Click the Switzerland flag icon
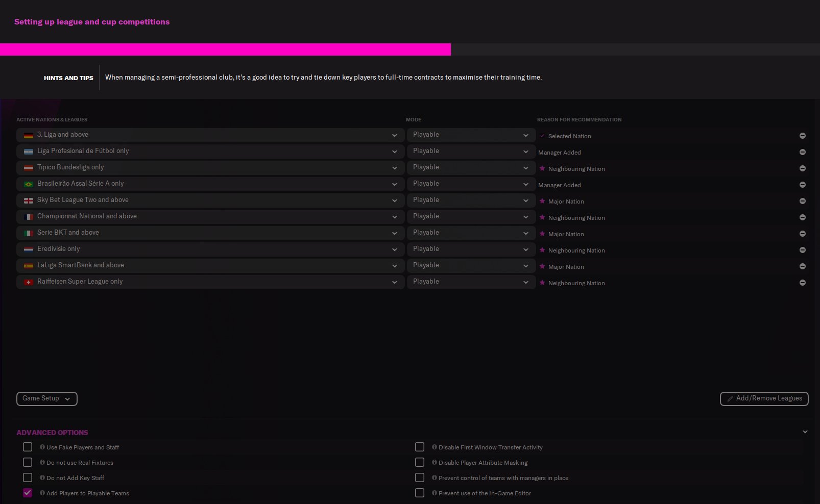820x504 pixels. 29,282
